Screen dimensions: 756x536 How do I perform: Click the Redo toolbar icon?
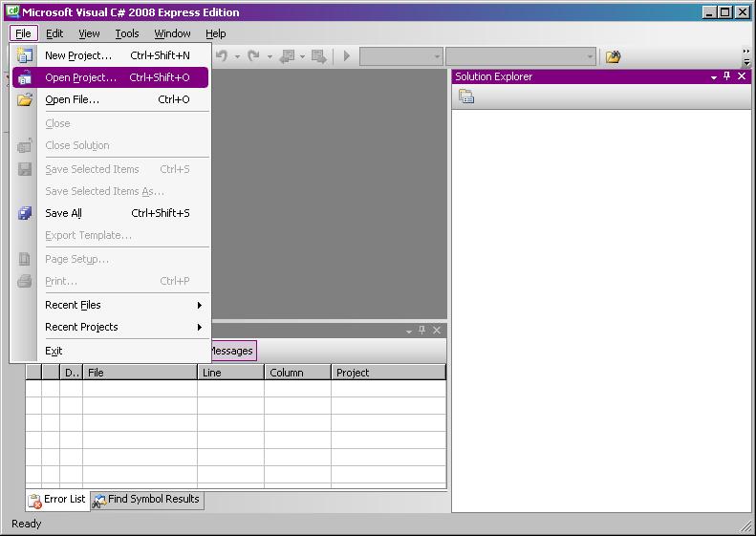[x=253, y=56]
